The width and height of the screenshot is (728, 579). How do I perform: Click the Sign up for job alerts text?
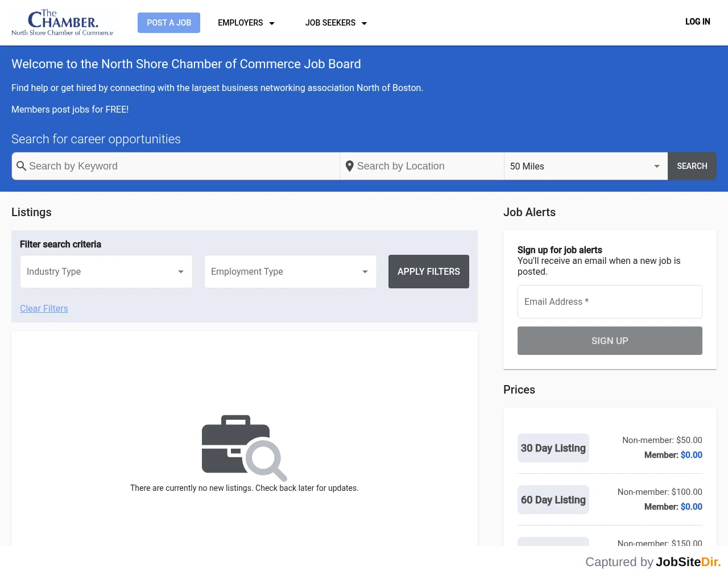560,250
